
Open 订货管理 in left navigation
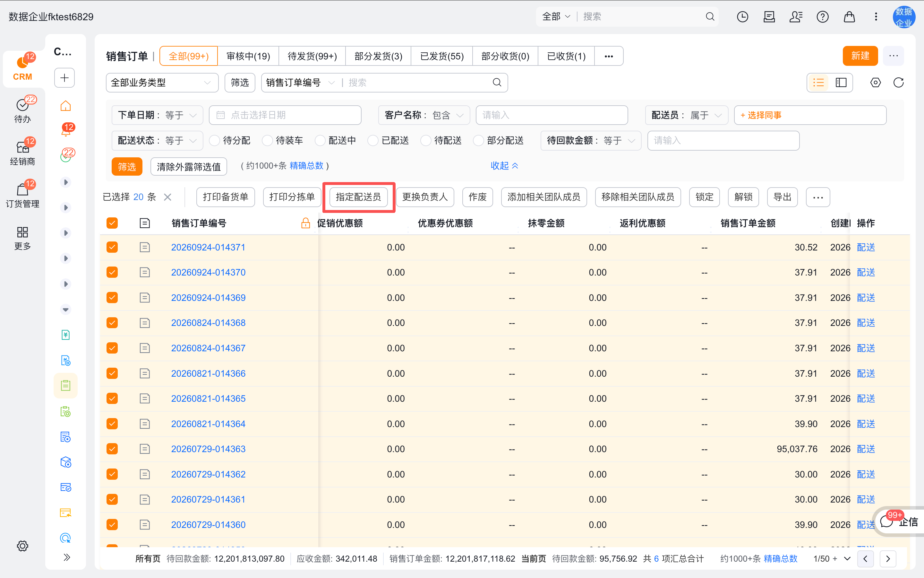22,194
